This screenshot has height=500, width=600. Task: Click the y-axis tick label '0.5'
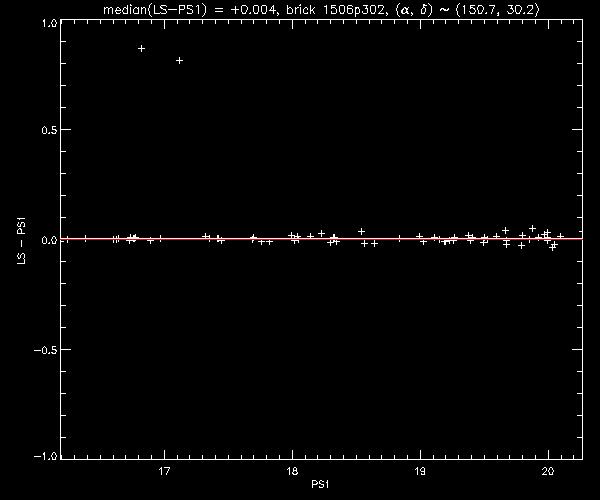[x=49, y=130]
